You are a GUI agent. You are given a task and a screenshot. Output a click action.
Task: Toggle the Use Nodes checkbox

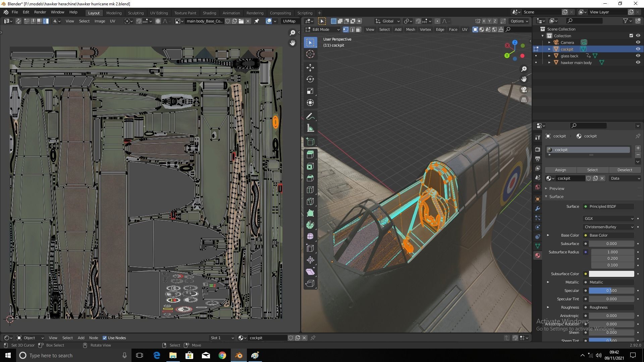point(105,338)
